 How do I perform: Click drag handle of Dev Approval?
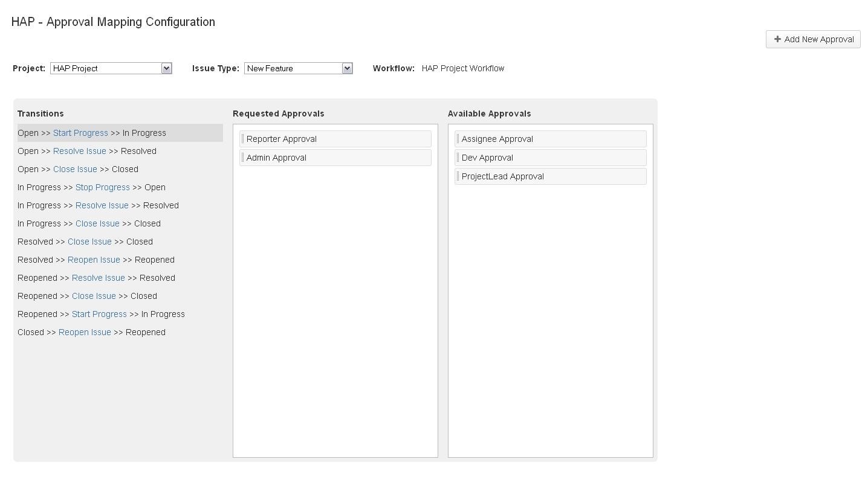[x=458, y=158]
